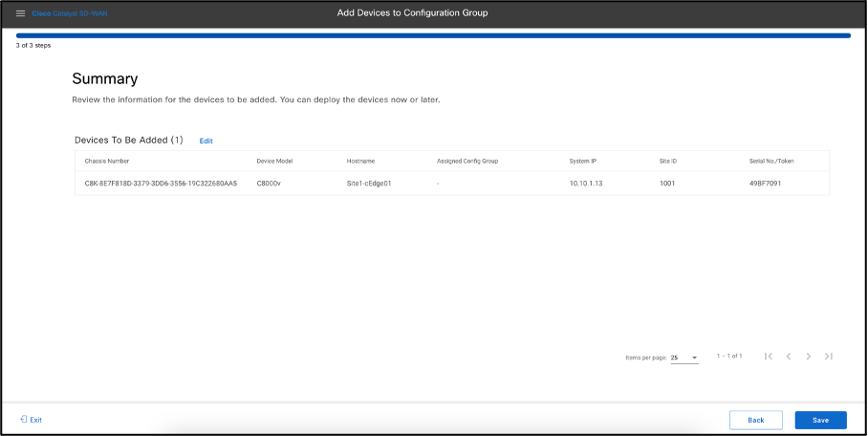Go to next page of results
Image resolution: width=868 pixels, height=436 pixels.
808,357
